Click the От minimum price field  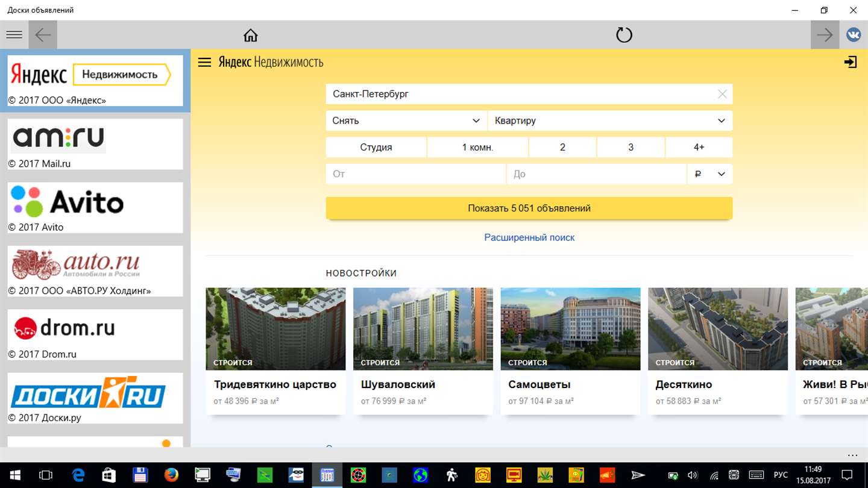click(416, 174)
